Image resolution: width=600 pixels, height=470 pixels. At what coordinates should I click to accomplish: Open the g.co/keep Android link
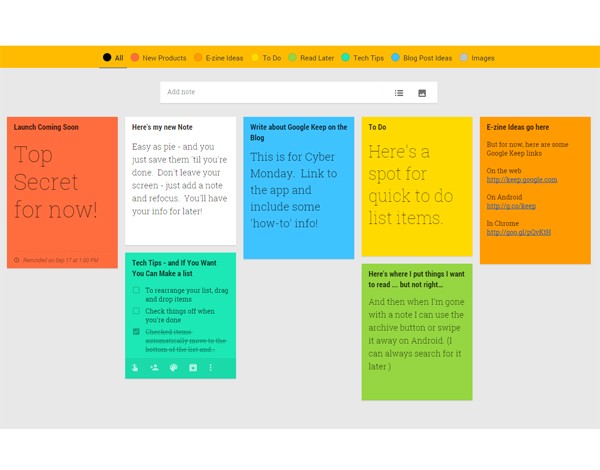pyautogui.click(x=511, y=206)
